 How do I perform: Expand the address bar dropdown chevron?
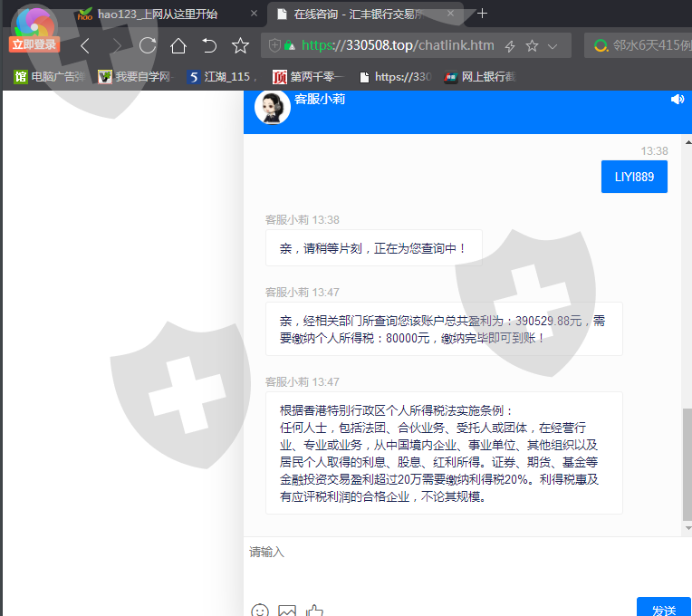tap(553, 46)
